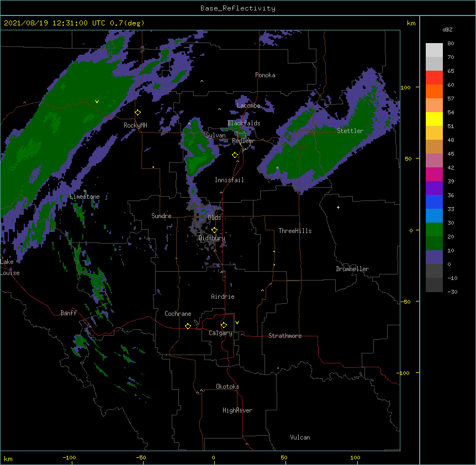The image size is (476, 465).
Task: Click the yellow V marker in northwest green echo
Action: pos(97,102)
